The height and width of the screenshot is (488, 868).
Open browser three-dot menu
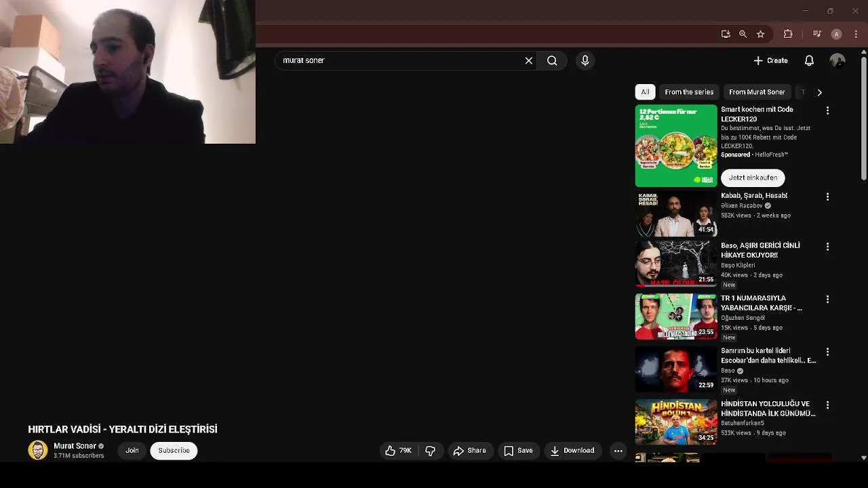tap(855, 34)
